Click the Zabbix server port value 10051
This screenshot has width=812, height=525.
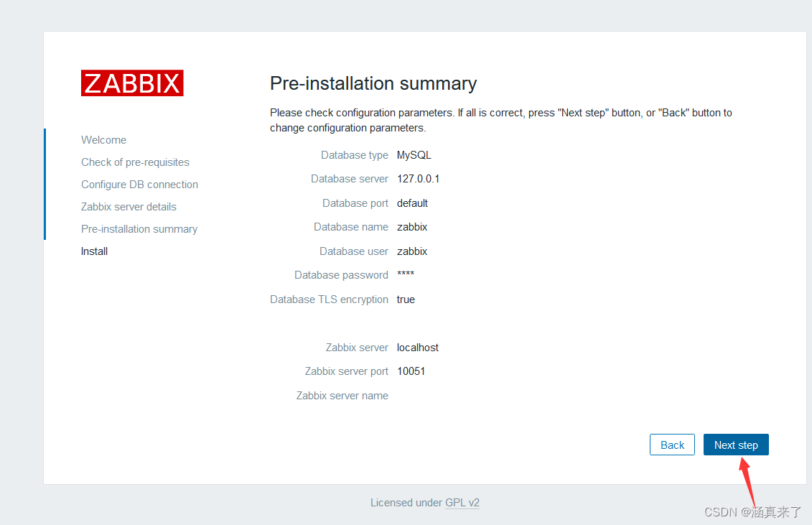[x=411, y=371]
